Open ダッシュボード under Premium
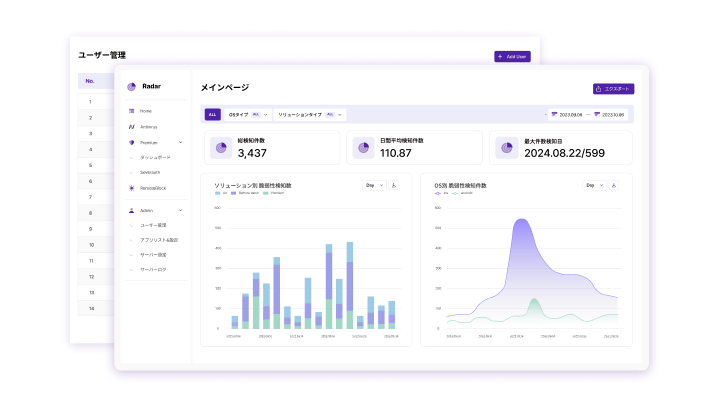The image size is (720, 405). click(155, 158)
